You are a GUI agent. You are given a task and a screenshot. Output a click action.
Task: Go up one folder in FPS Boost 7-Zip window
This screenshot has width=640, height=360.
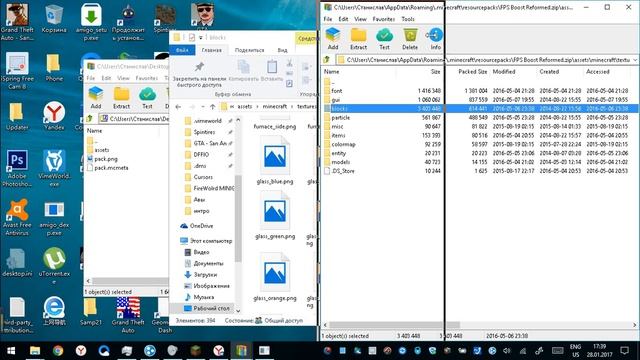coord(327,60)
